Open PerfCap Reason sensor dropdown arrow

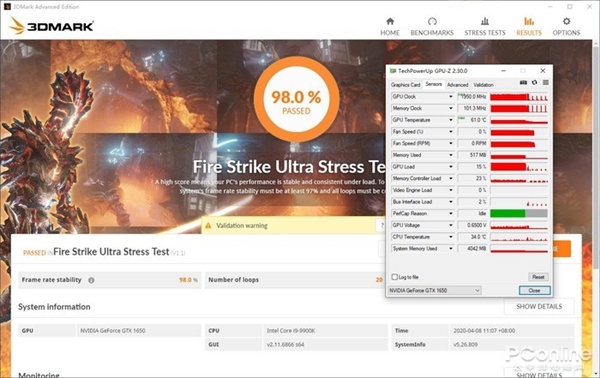[451, 213]
